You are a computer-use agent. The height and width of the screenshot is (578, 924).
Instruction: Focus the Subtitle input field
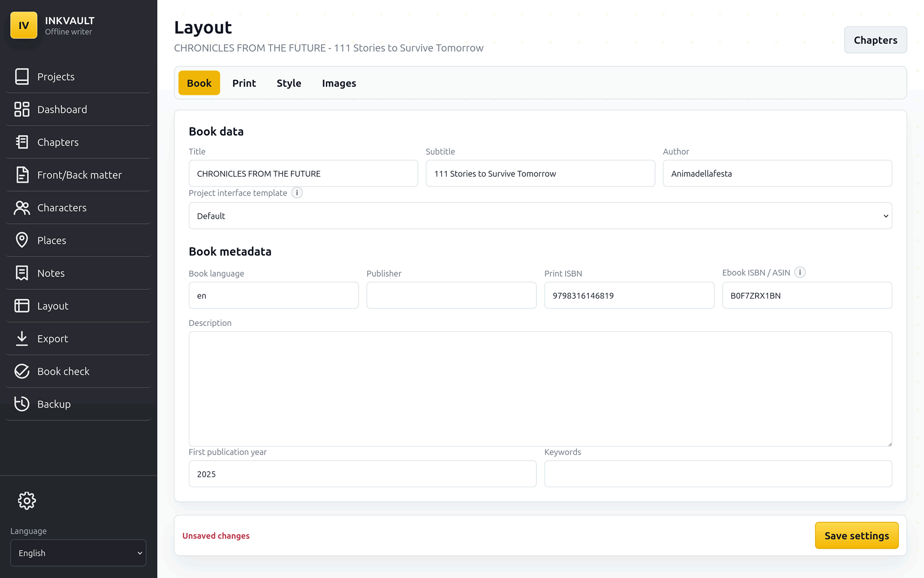(x=540, y=173)
